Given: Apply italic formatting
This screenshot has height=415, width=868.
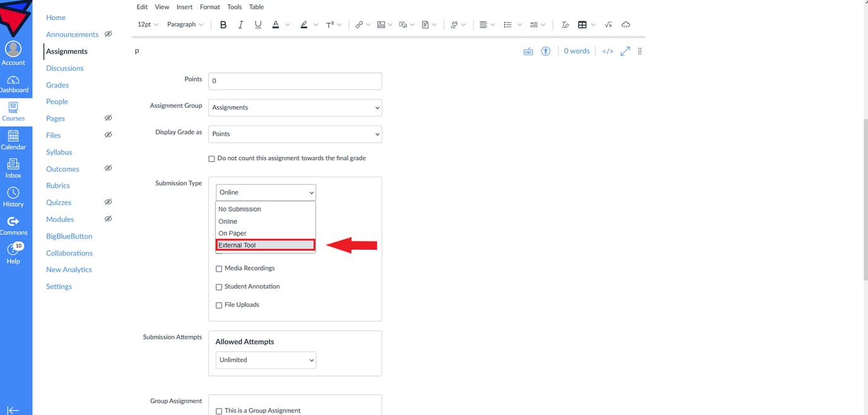Looking at the screenshot, I should 240,24.
